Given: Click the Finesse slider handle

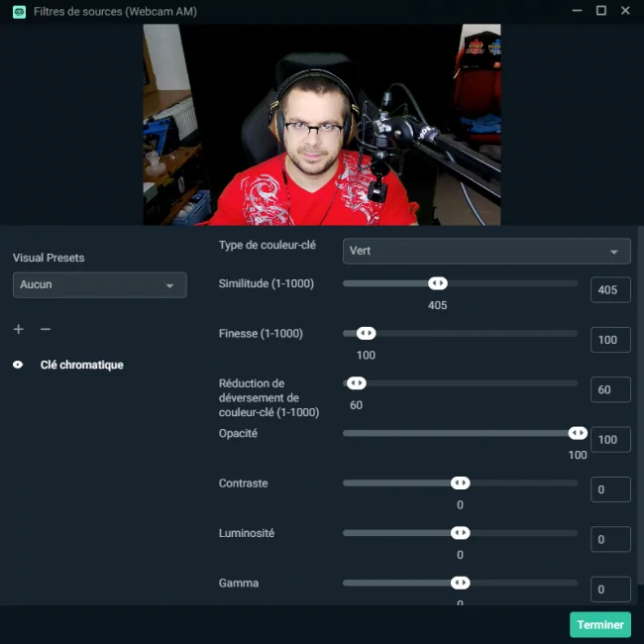Looking at the screenshot, I should pos(366,333).
